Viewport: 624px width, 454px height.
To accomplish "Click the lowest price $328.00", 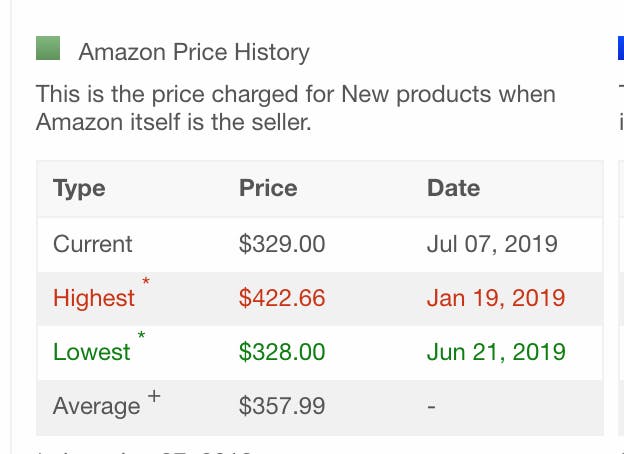I will point(282,352).
